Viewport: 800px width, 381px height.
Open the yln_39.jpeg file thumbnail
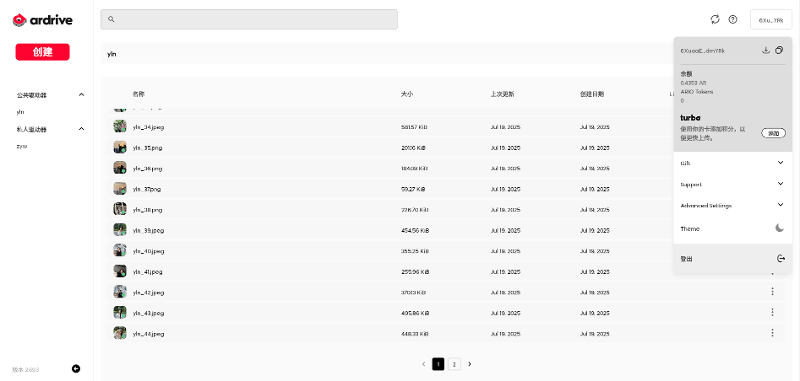point(120,230)
